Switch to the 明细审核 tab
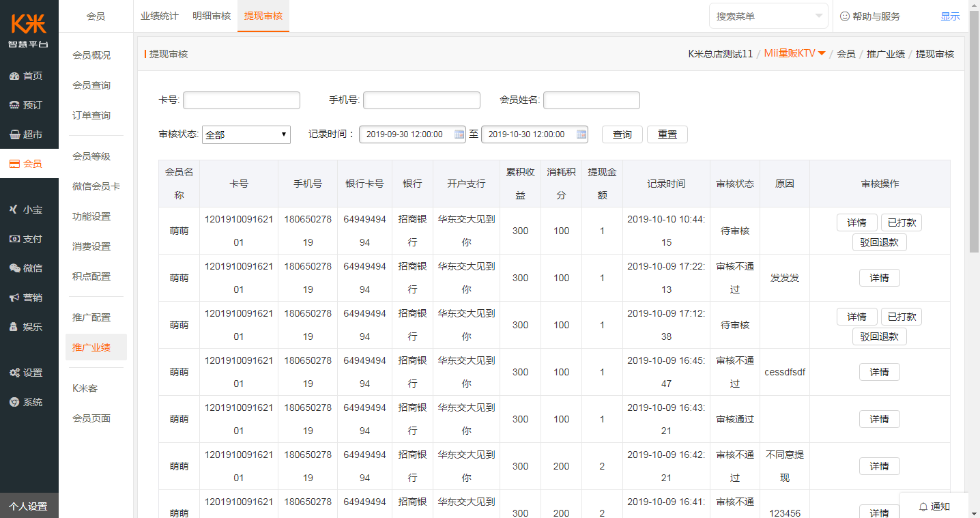The width and height of the screenshot is (980, 518). click(x=212, y=16)
